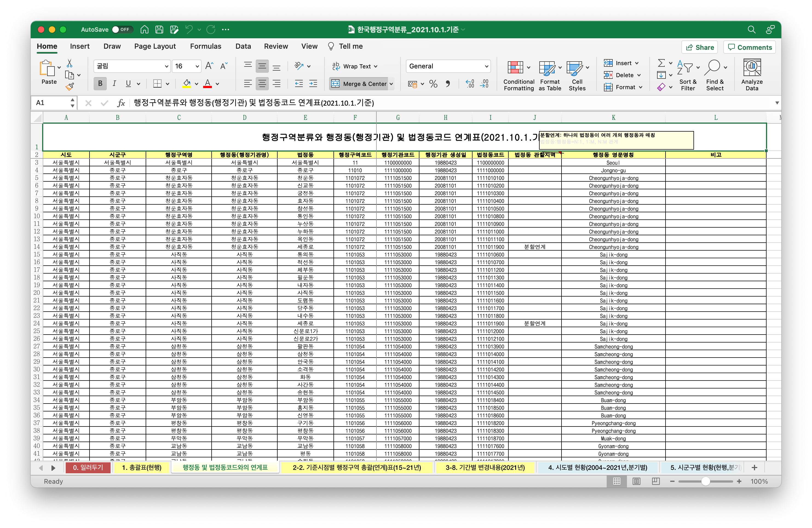Expand the formula bar chevron
This screenshot has width=812, height=528.
click(777, 103)
